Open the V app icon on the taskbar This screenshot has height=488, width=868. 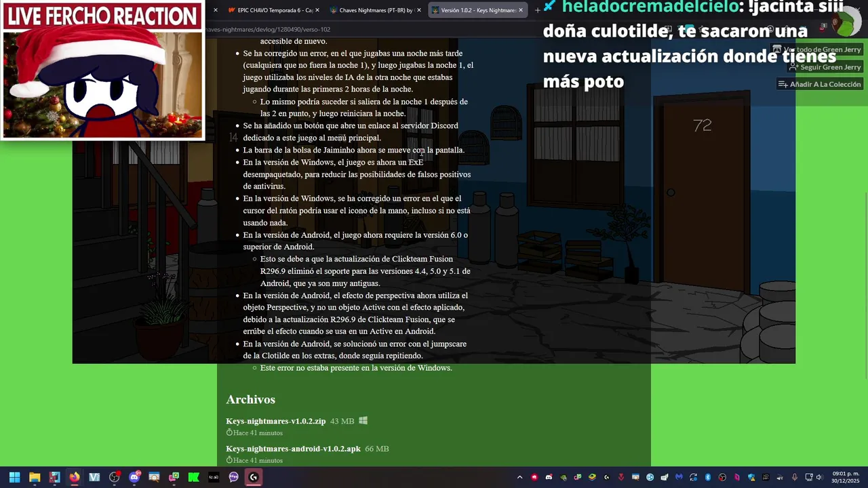click(94, 477)
